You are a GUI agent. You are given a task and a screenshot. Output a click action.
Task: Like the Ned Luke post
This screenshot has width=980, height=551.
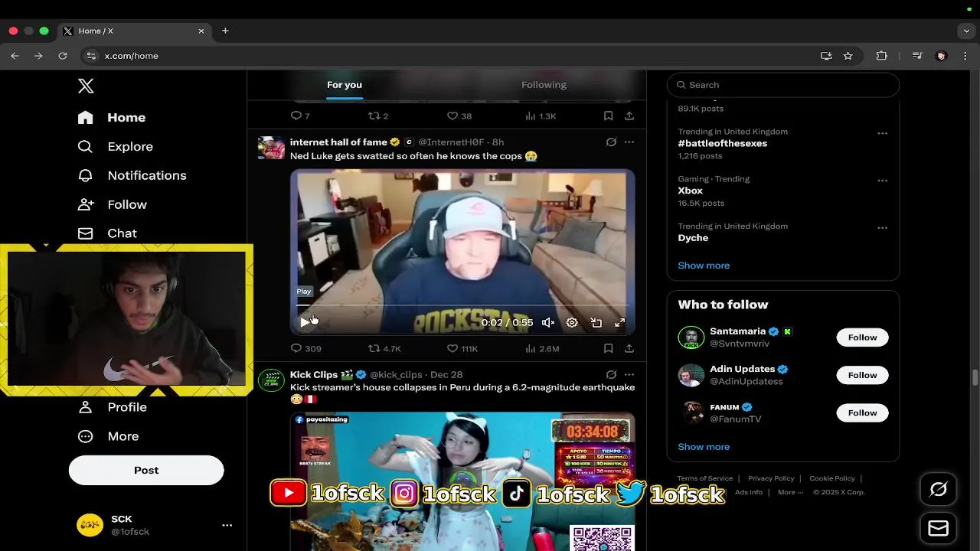tap(462, 348)
